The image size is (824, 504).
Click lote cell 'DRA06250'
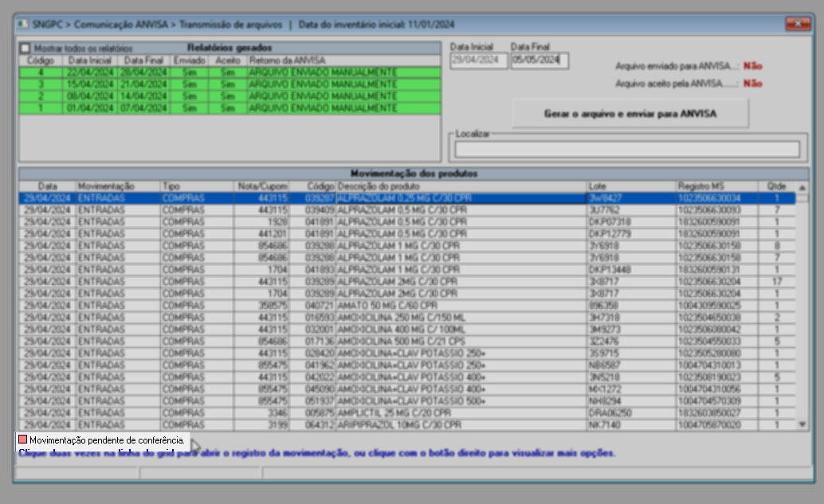(x=631, y=413)
